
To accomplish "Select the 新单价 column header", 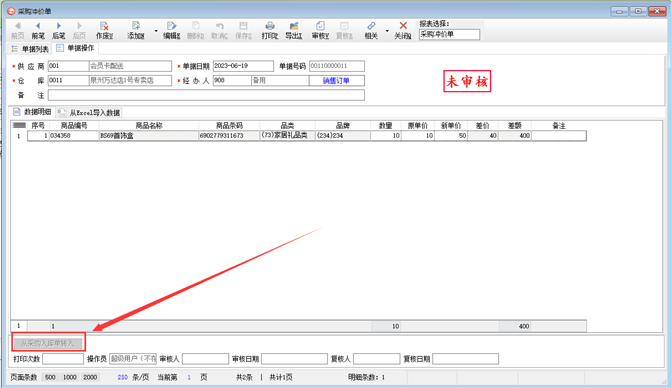I will pos(451,125).
